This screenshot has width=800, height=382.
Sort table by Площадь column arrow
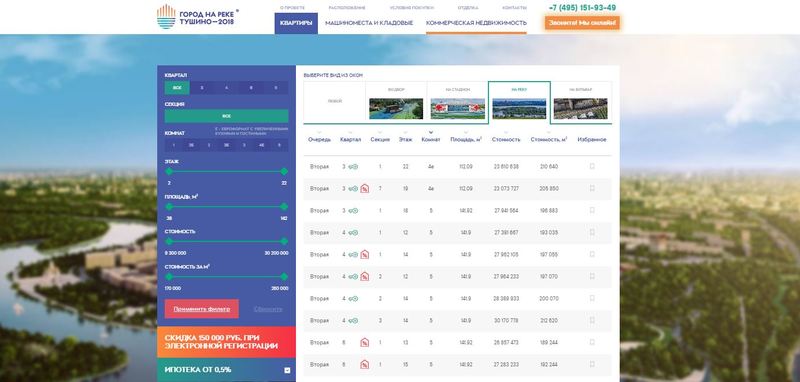click(466, 133)
